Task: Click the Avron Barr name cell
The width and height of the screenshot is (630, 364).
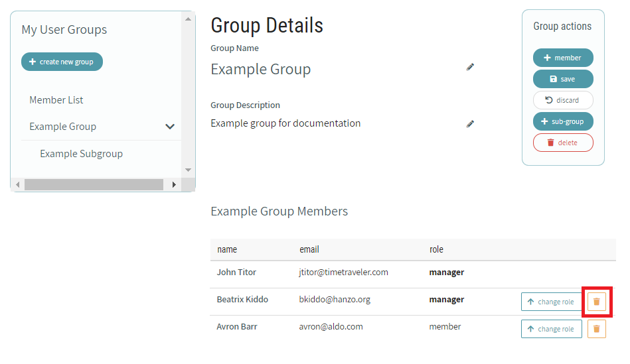Action: (236, 327)
